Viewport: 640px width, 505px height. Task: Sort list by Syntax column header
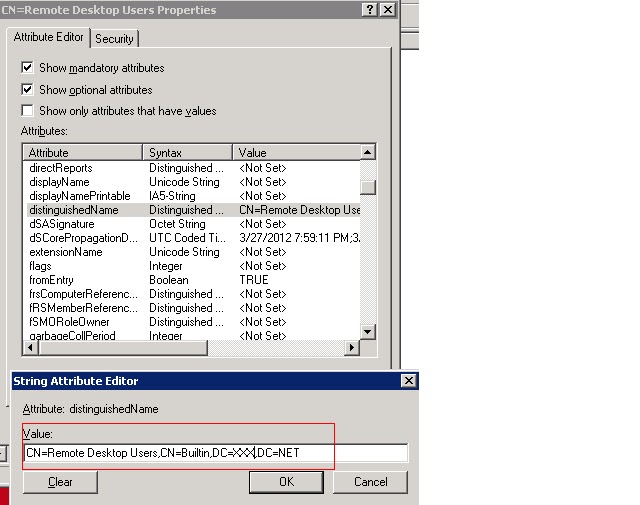point(188,152)
